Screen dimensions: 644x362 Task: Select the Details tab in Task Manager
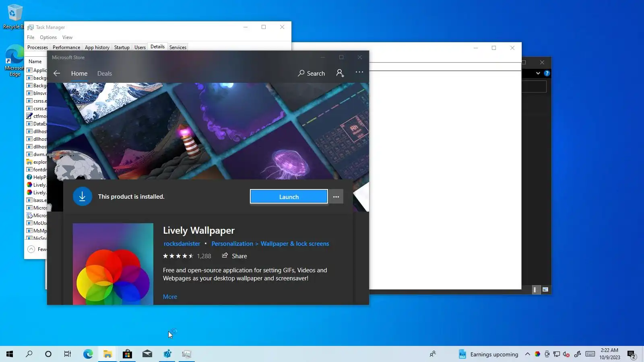[157, 47]
